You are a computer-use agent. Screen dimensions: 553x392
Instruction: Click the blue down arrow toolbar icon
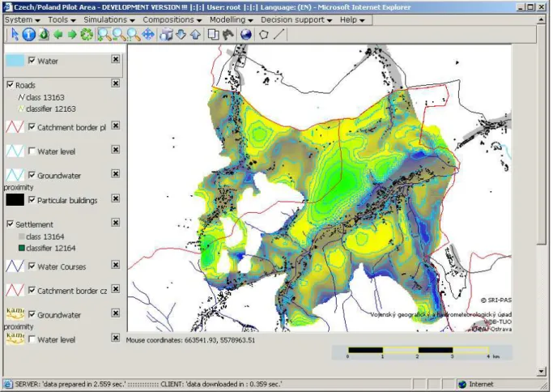pos(181,35)
